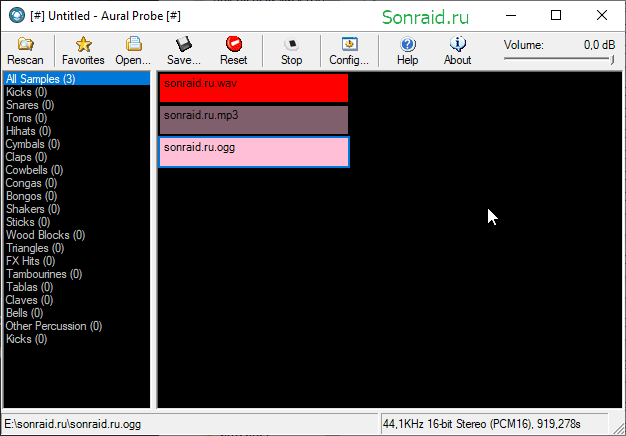Image resolution: width=626 pixels, height=436 pixels.
Task: Select the Hihats (0) category
Action: pyautogui.click(x=77, y=131)
